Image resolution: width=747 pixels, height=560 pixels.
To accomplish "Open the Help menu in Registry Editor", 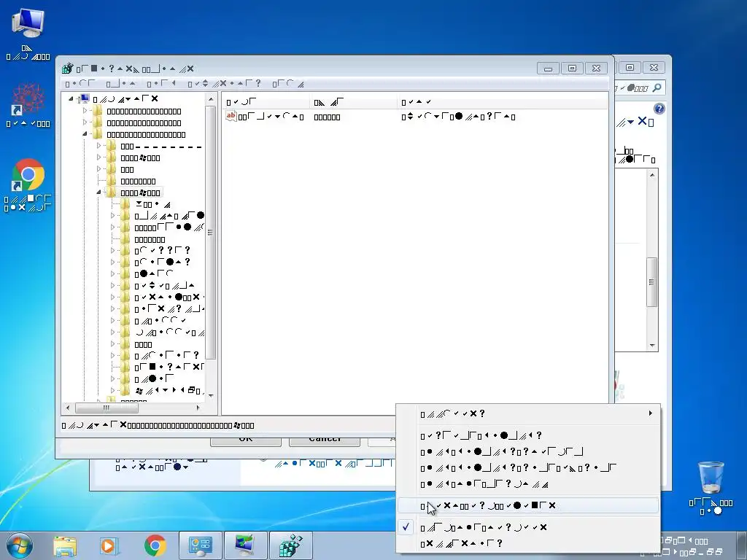I will 287,84.
